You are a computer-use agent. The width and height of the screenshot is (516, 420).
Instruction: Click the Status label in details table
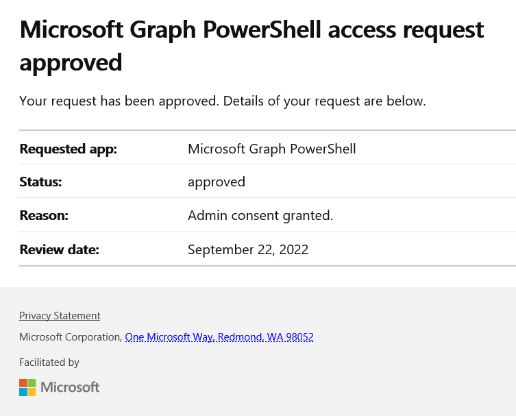pyautogui.click(x=41, y=182)
